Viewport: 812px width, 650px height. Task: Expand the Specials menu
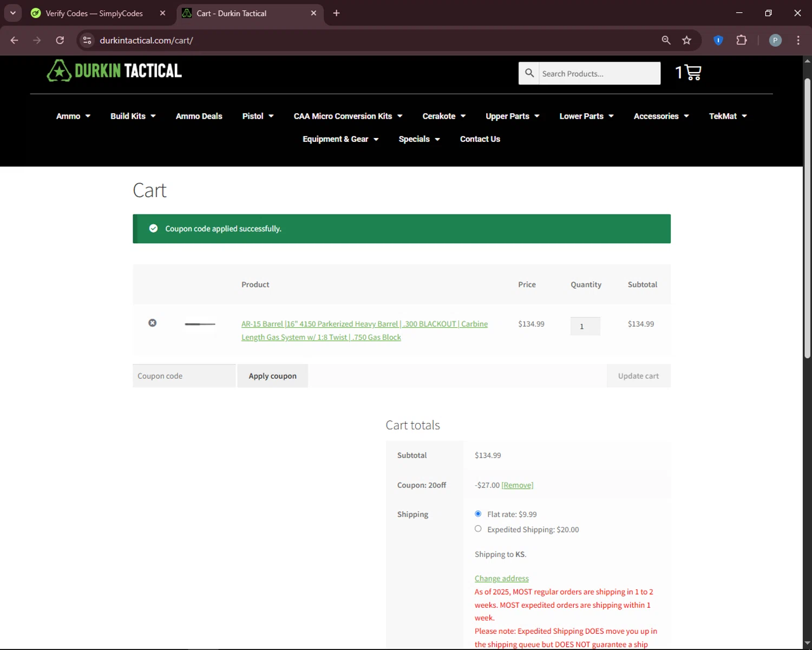pos(420,139)
